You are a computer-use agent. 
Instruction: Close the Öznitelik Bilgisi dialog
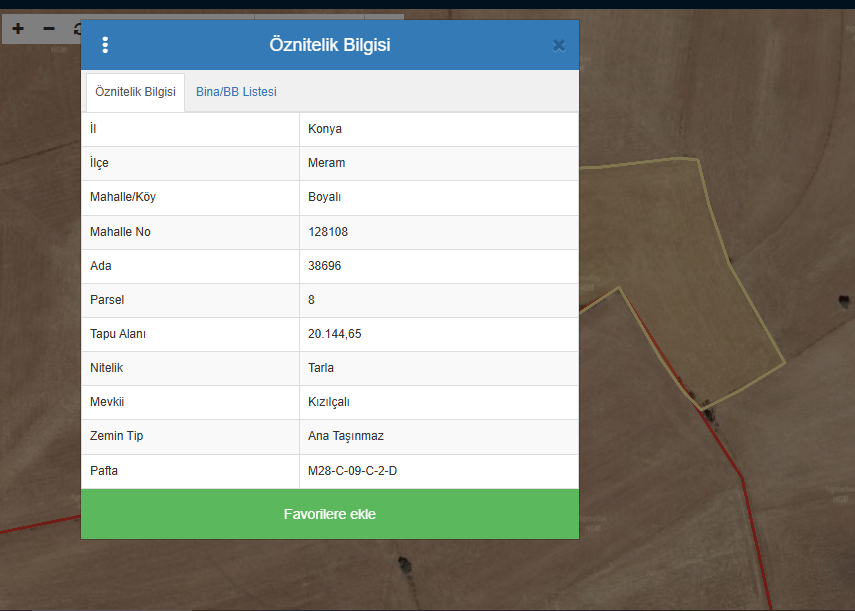tap(558, 45)
